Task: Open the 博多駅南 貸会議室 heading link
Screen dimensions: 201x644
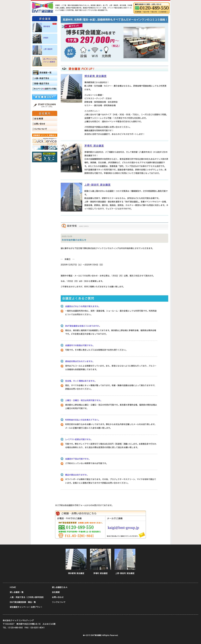Action: point(95,76)
